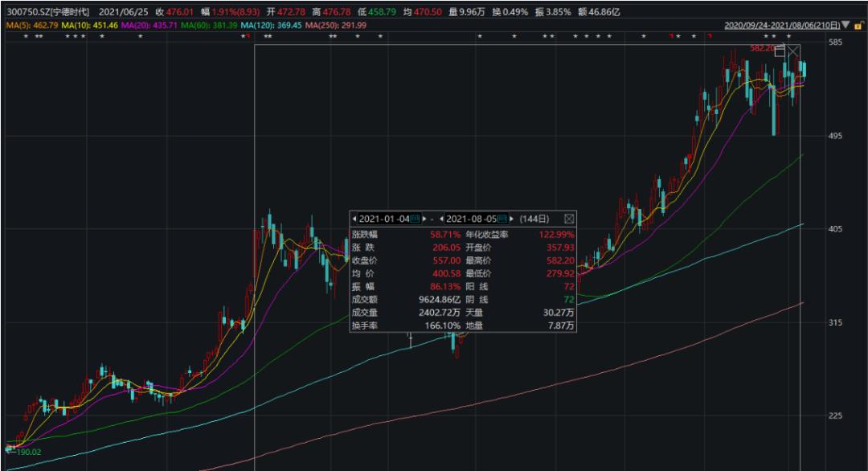Click the 成交量 2402.72万 value
Screen dimensions: 868x471
tap(440, 312)
